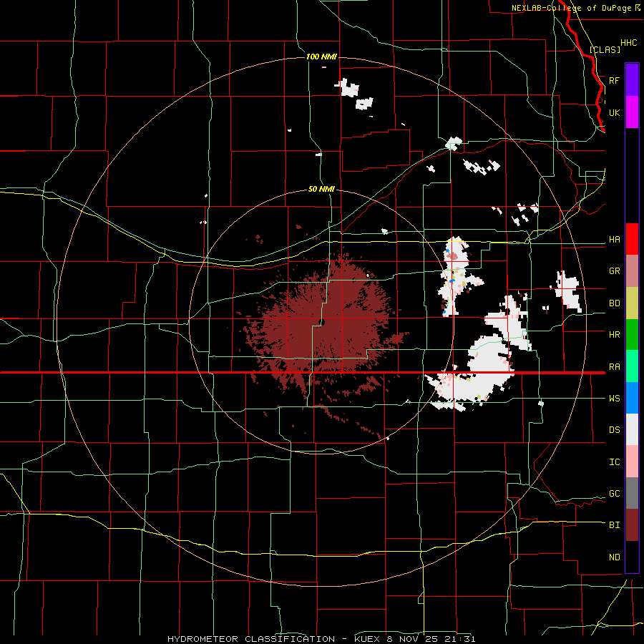Click the [CLAS] units label
The image size is (644, 644).
605,49
